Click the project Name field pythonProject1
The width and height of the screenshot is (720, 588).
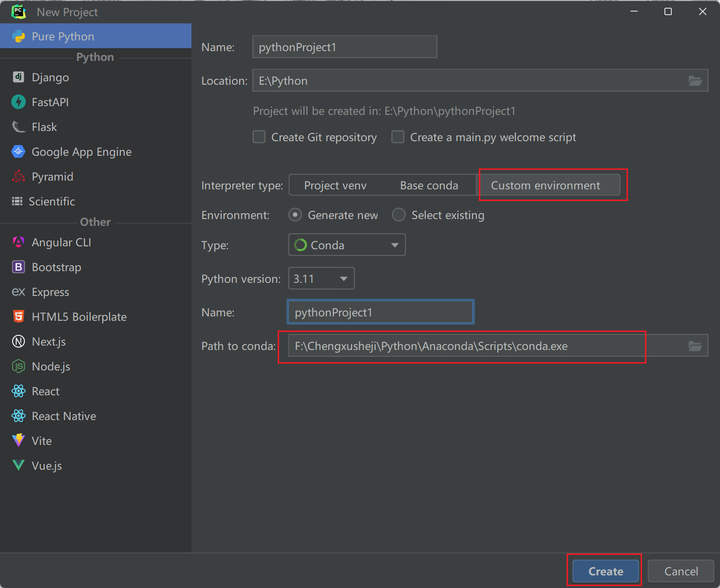[344, 47]
